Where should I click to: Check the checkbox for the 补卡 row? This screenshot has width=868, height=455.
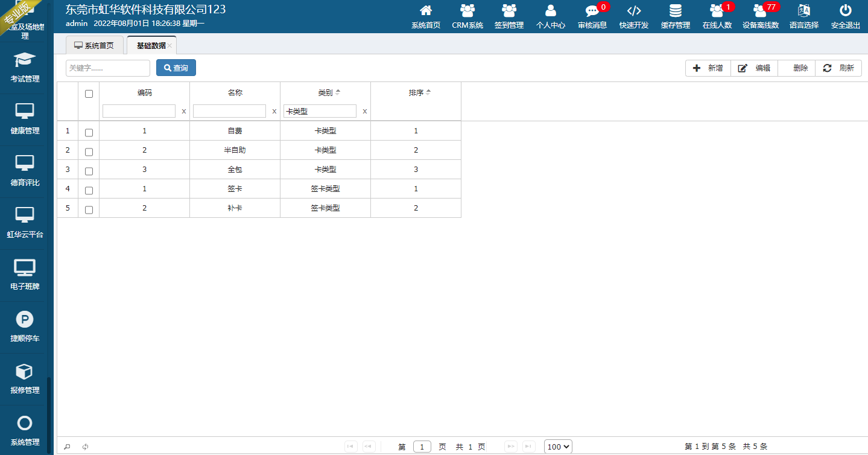click(x=89, y=209)
